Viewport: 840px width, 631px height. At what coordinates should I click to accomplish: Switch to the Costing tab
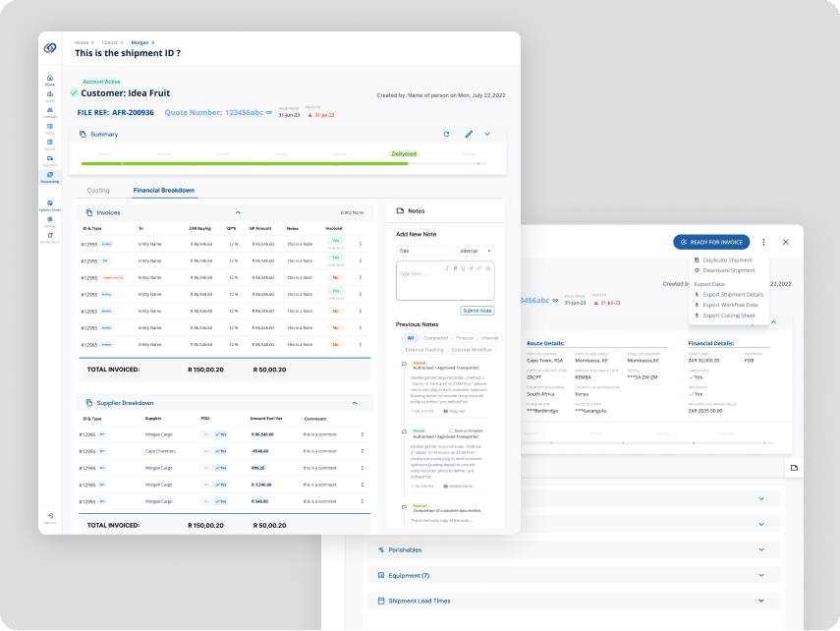coord(98,190)
